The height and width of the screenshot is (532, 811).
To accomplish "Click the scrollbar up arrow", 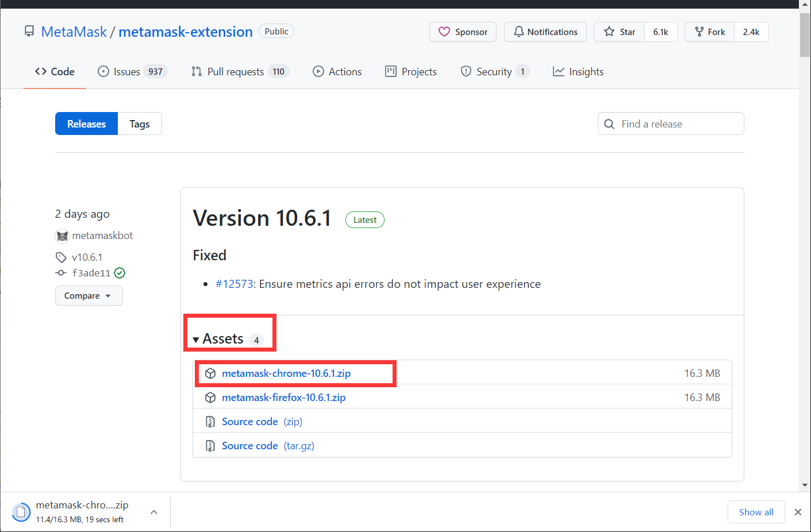I will click(x=805, y=5).
